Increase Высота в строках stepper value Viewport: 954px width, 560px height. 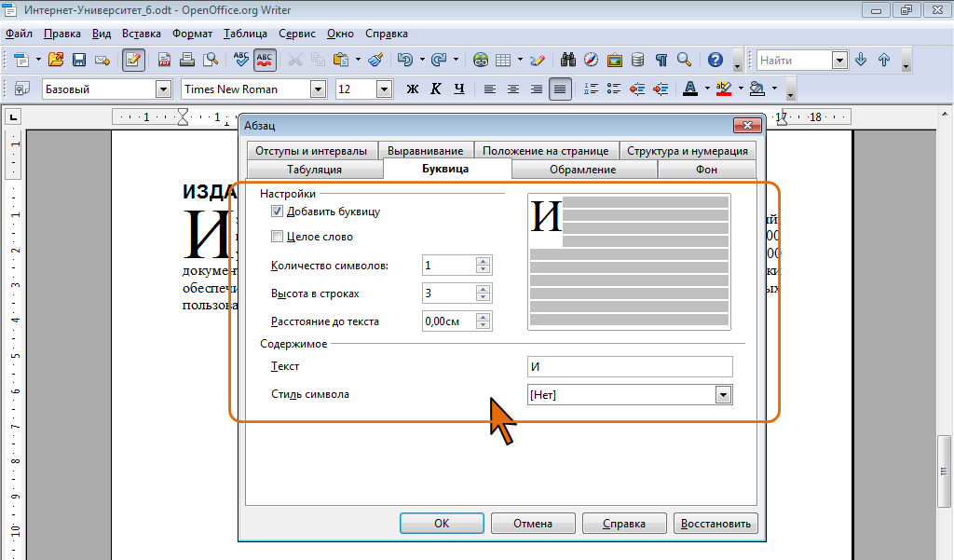click(x=484, y=289)
